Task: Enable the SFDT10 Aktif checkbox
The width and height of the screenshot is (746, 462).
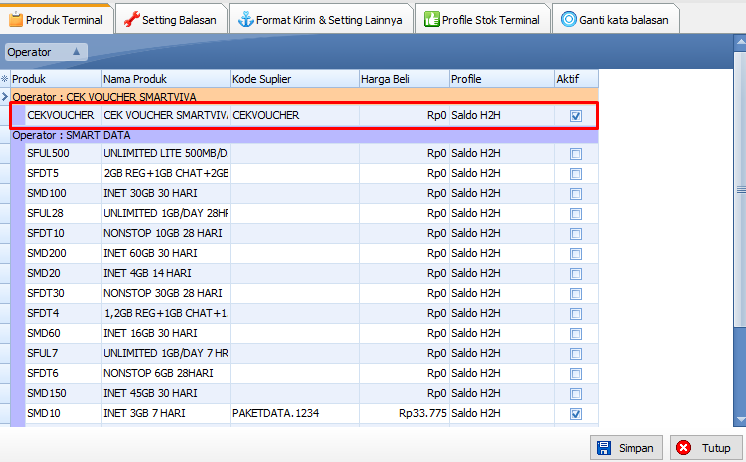Action: (x=576, y=234)
